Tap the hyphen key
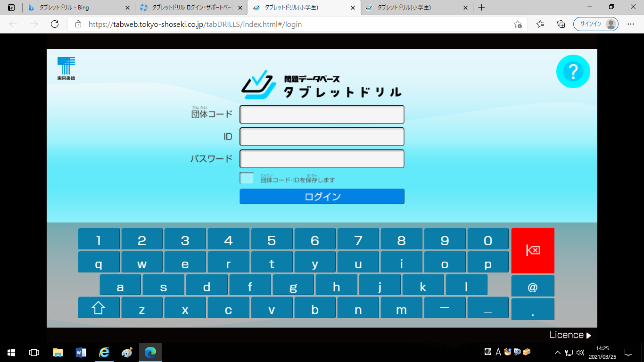Image resolution: width=644 pixels, height=362 pixels. point(445,308)
